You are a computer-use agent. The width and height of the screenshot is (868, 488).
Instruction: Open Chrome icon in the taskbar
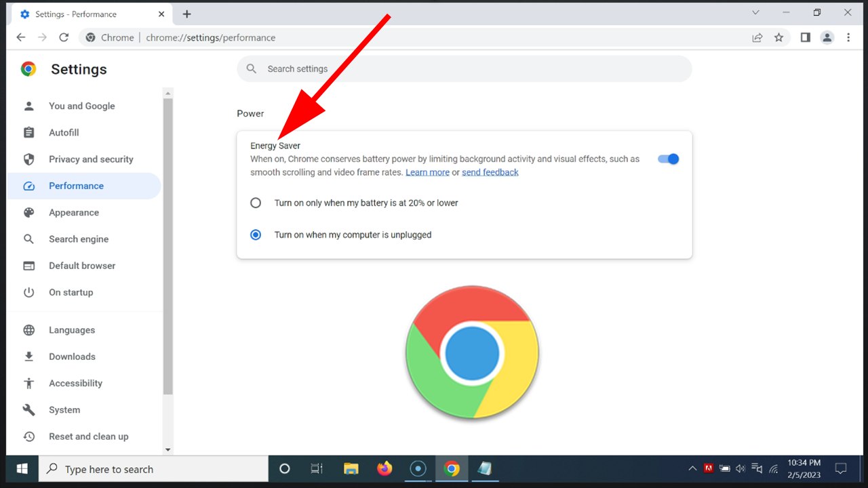pos(452,469)
